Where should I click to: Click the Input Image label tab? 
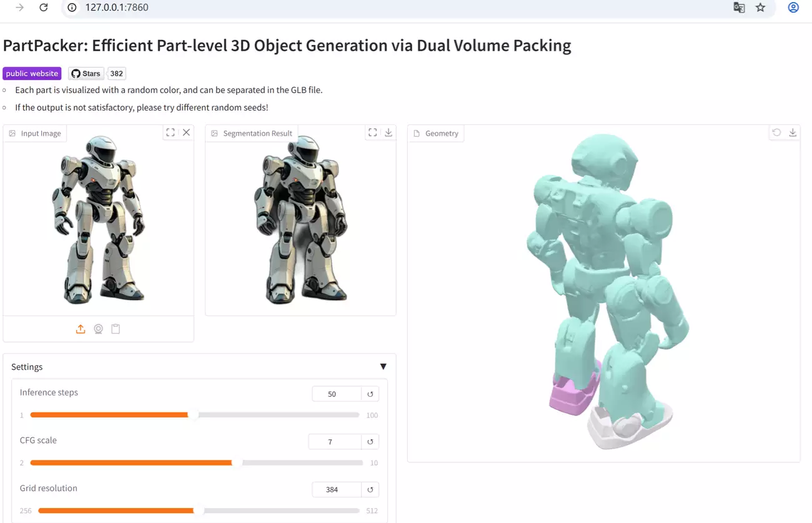35,133
